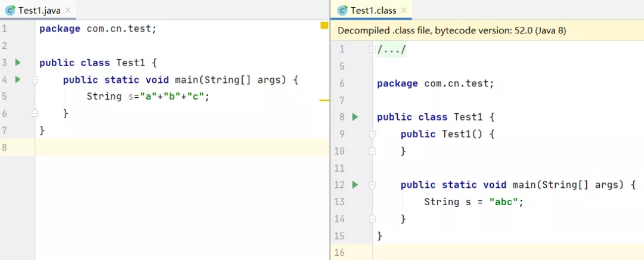Screen dimensions: 644x260
Task: Switch to the Test1.java tab
Action: click(x=38, y=10)
